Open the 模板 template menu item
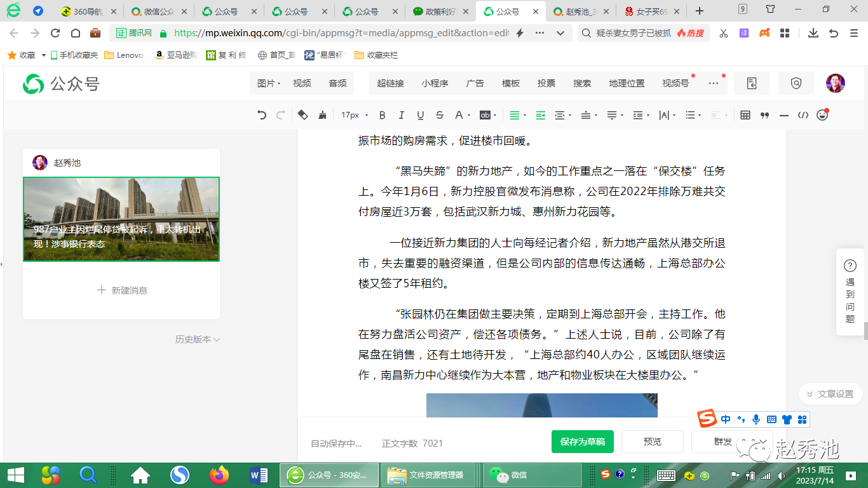Image resolution: width=868 pixels, height=488 pixels. (511, 83)
